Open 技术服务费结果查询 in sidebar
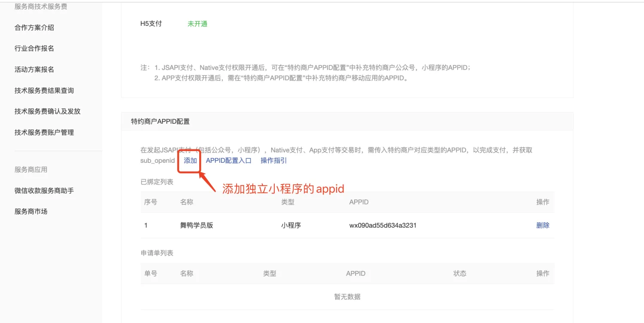 44,91
